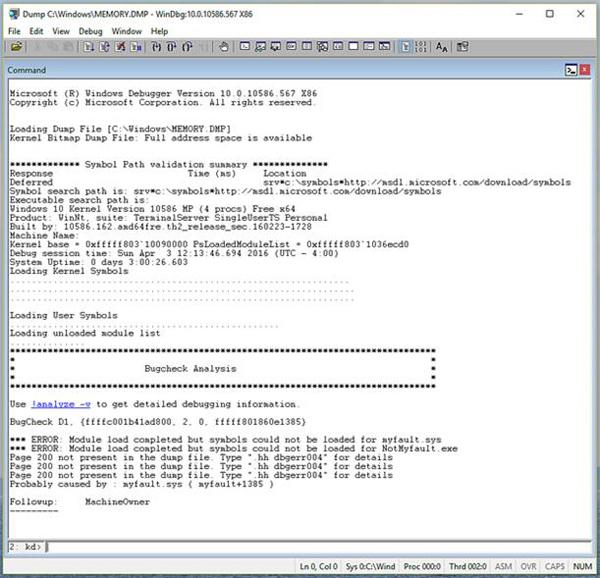Toggle Source mode off (binary digits) button
Viewport: 600px width, 578px height.
tap(421, 46)
